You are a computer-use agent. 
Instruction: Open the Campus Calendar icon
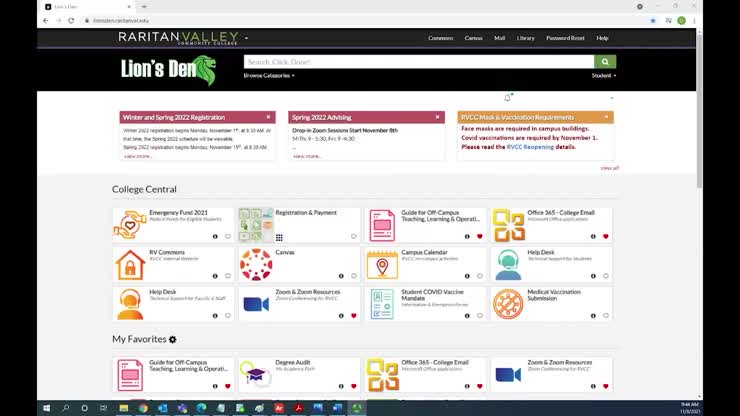pyautogui.click(x=382, y=264)
